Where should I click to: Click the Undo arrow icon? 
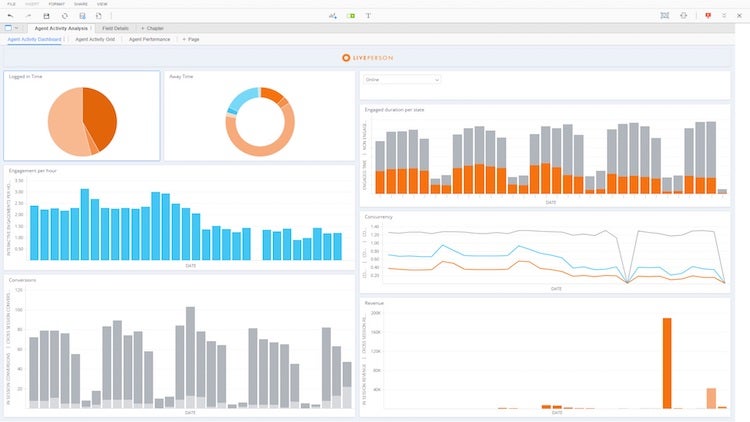point(11,16)
